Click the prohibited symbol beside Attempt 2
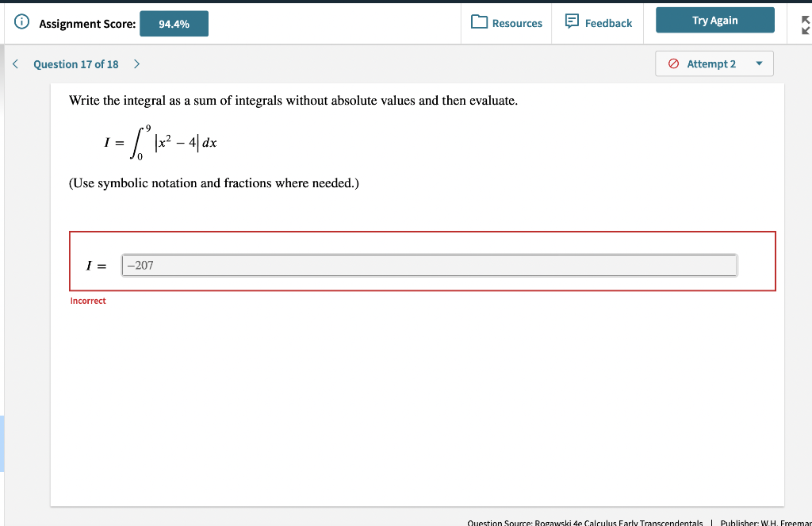Screen dimensions: 812x526 [673, 63]
